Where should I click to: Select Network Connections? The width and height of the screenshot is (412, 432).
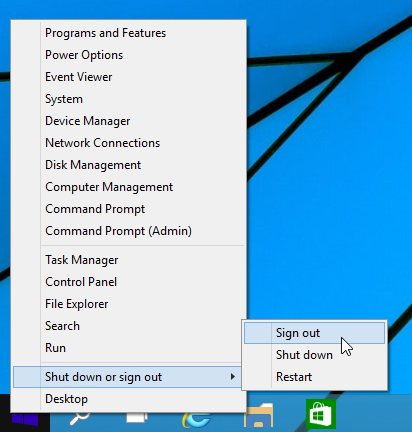click(129, 143)
